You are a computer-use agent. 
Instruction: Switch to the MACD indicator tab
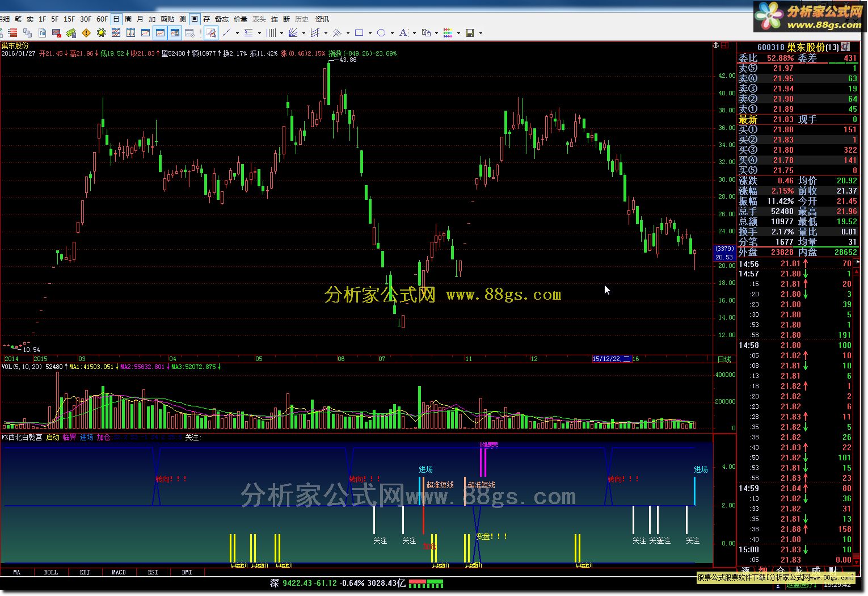pyautogui.click(x=119, y=572)
